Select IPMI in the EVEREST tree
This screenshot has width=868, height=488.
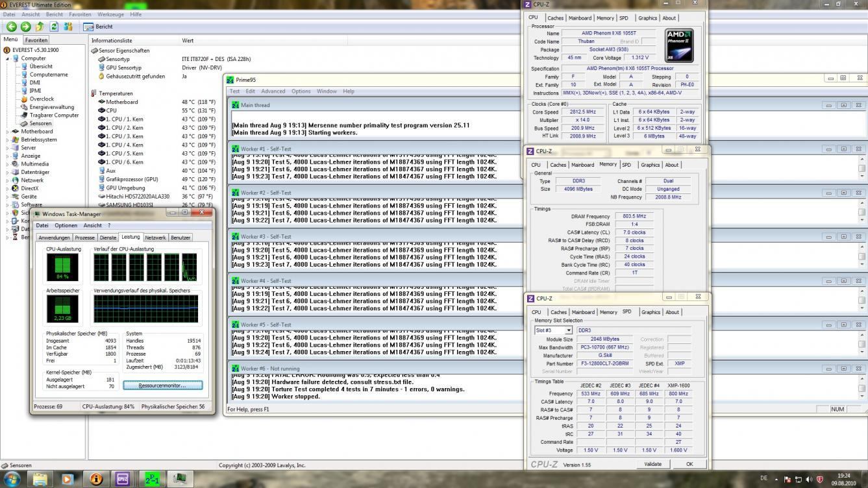[x=35, y=91]
